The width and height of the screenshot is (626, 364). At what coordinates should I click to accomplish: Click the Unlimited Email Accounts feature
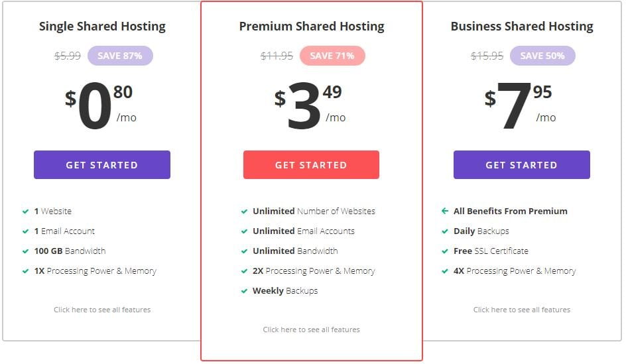tap(304, 231)
